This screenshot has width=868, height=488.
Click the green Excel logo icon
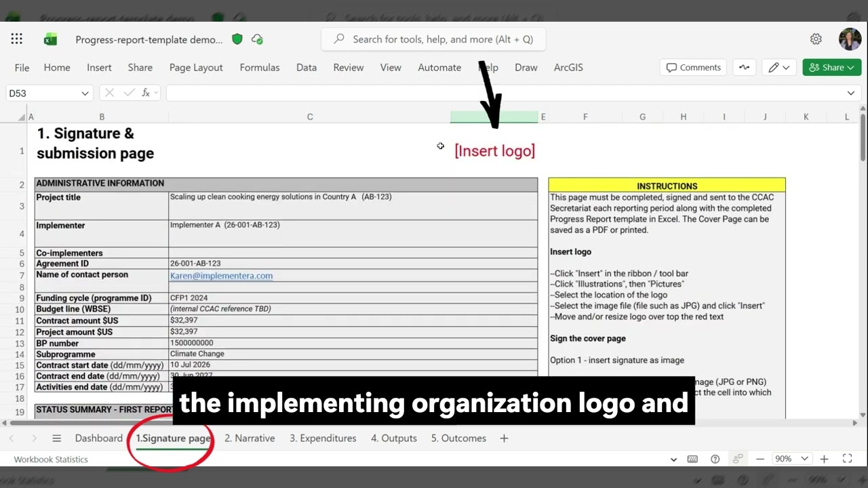tap(50, 39)
